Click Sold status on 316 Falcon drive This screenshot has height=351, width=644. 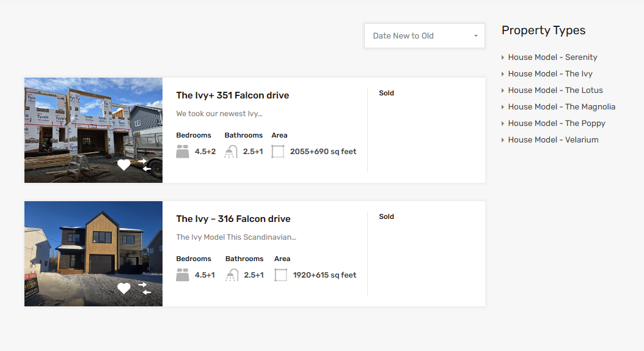387,216
